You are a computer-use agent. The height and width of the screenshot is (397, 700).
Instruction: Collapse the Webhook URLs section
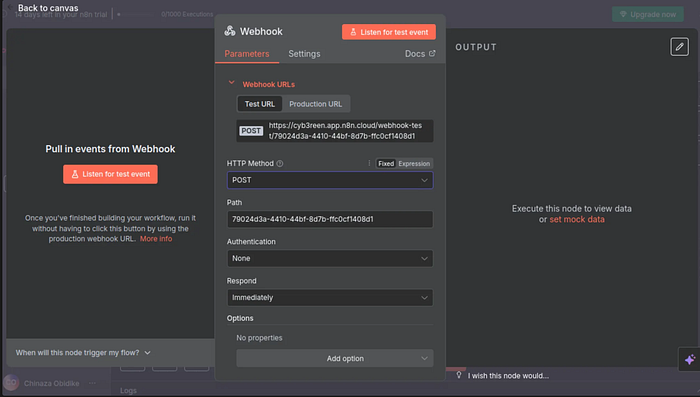coord(231,83)
